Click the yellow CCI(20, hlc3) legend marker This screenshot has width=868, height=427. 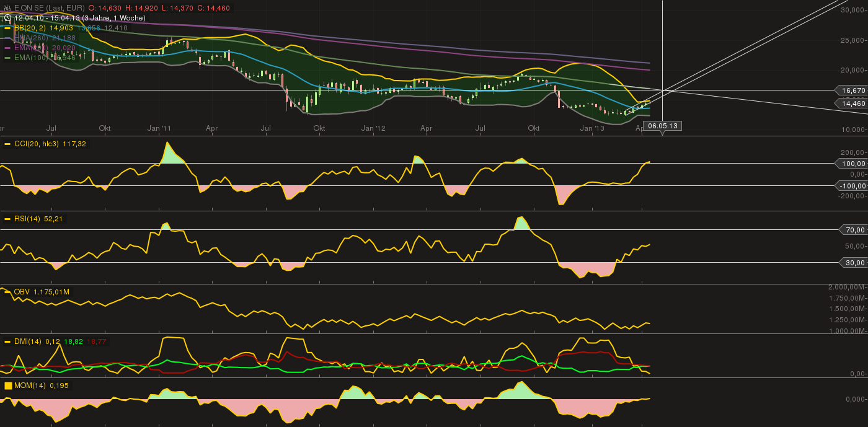click(x=7, y=144)
